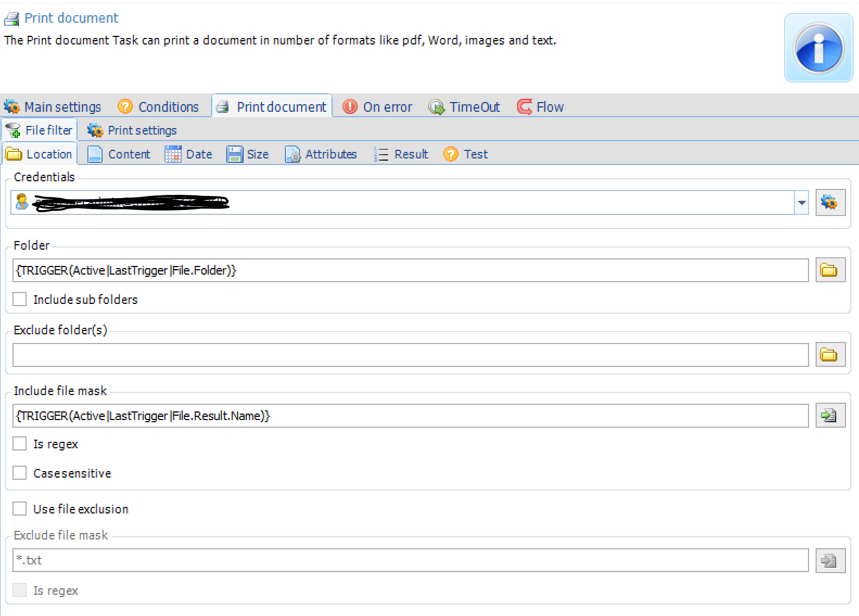Viewport: 859px width, 616px height.
Task: Enable the Casesensitive checkbox
Action: pos(20,473)
